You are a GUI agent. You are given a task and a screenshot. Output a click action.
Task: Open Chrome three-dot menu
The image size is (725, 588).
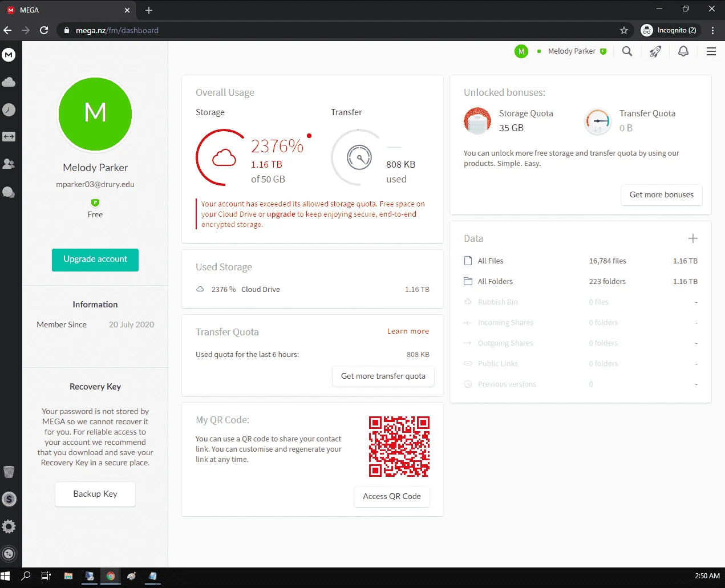pos(712,30)
